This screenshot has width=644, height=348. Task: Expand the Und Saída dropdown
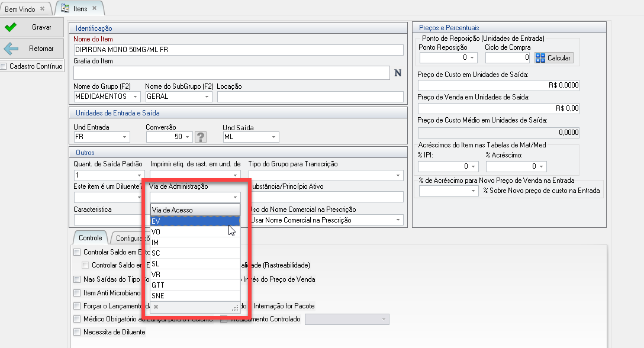(273, 137)
